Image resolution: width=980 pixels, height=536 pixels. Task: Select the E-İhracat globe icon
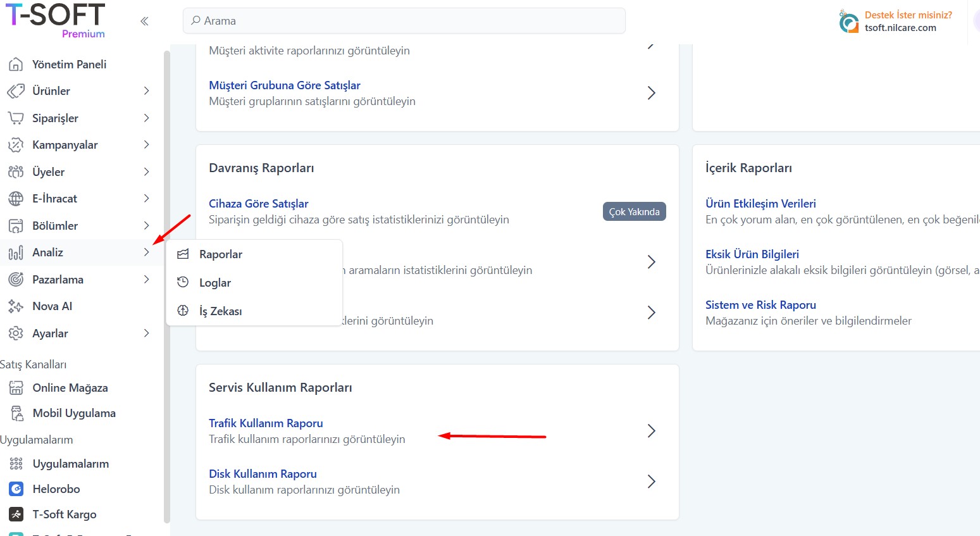tap(16, 198)
